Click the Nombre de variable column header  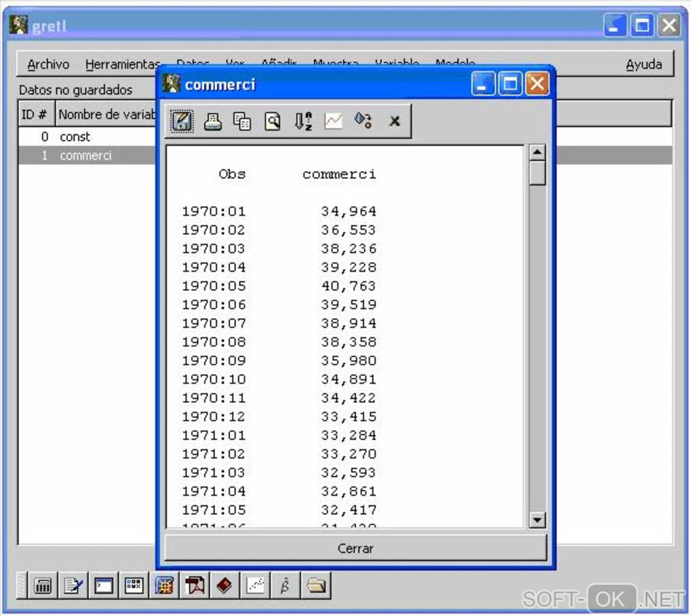[x=107, y=114]
